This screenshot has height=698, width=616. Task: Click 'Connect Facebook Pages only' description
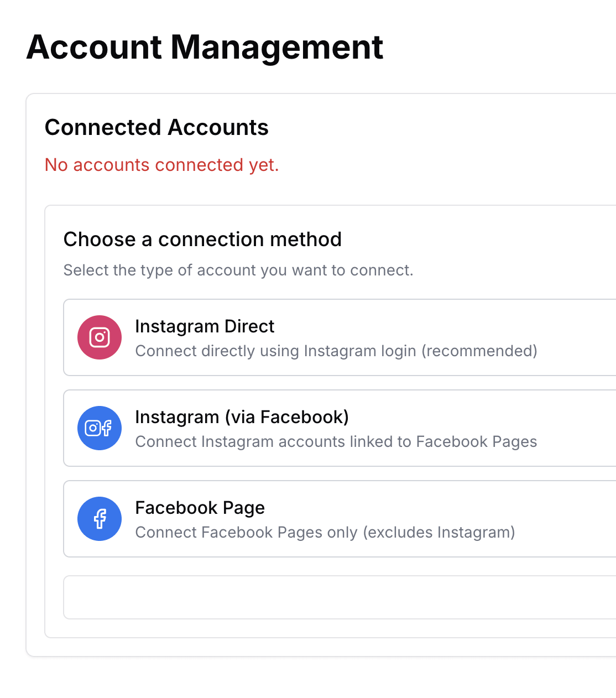[325, 532]
